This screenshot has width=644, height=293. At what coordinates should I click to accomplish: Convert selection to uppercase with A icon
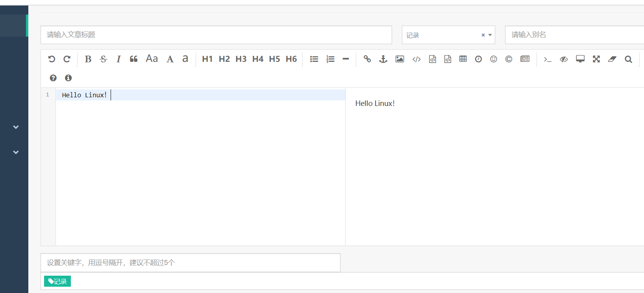click(x=170, y=59)
